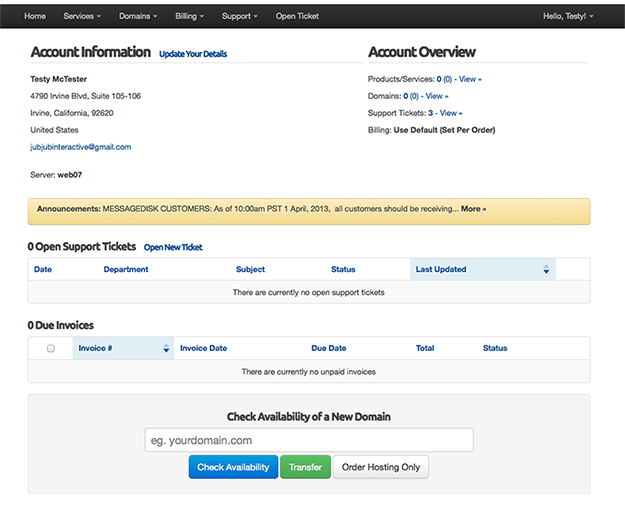Open the Hello, Testy! account menu
This screenshot has width=625, height=506.
click(568, 16)
